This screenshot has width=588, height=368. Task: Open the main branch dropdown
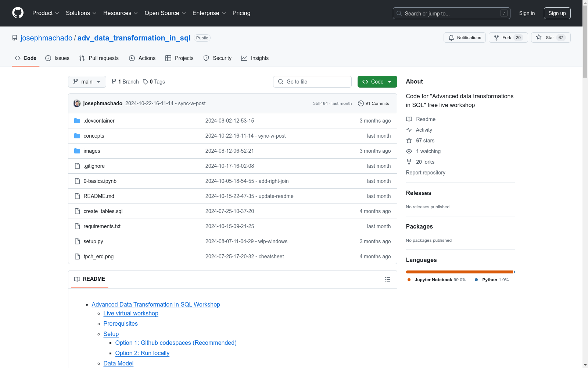87,82
